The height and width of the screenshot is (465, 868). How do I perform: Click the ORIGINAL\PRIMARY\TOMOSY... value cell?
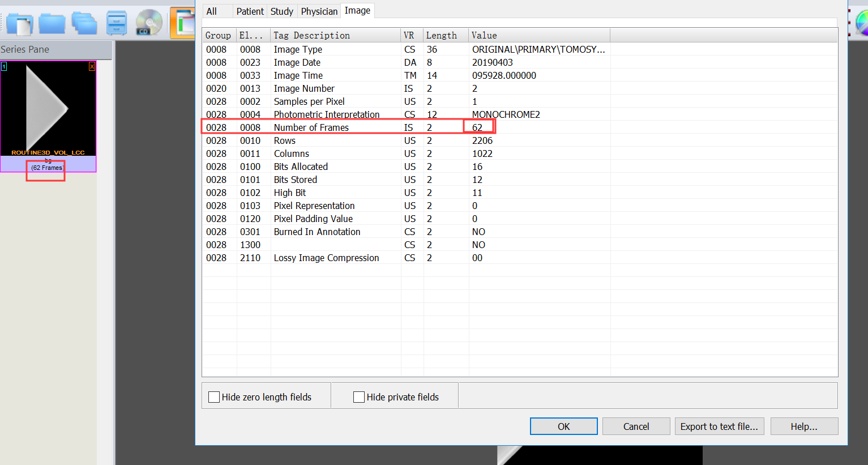pos(538,49)
